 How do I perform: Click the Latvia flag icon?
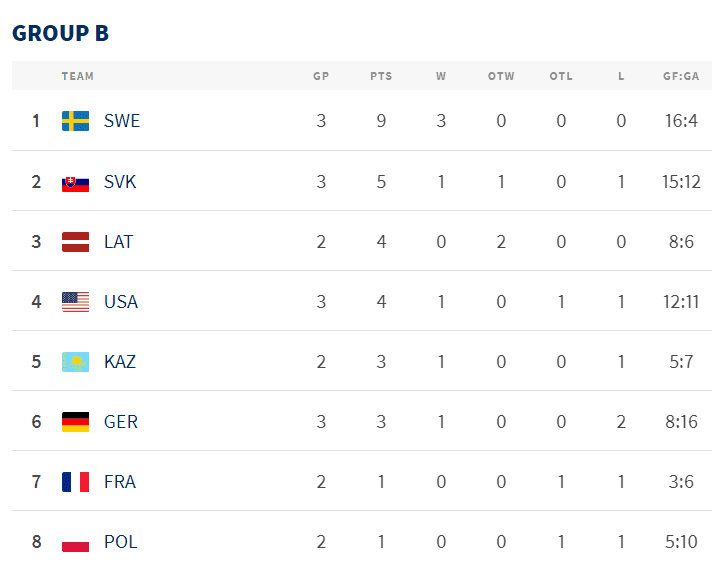75,241
